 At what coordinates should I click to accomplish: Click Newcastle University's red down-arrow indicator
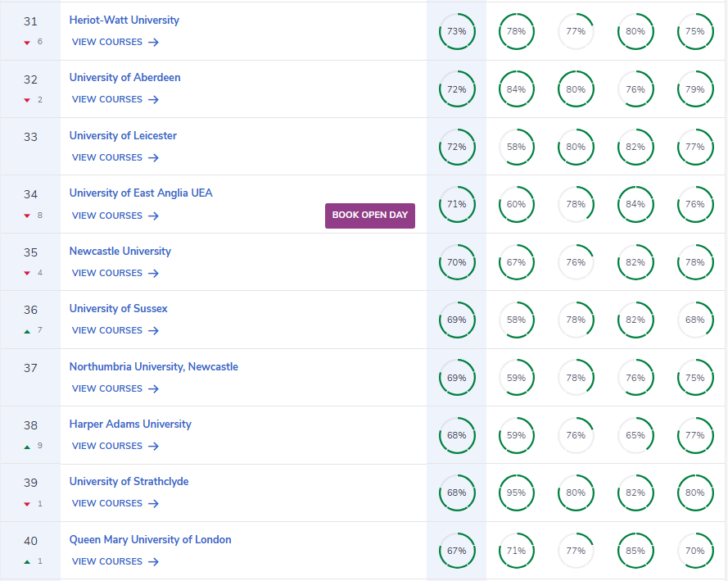point(27,273)
